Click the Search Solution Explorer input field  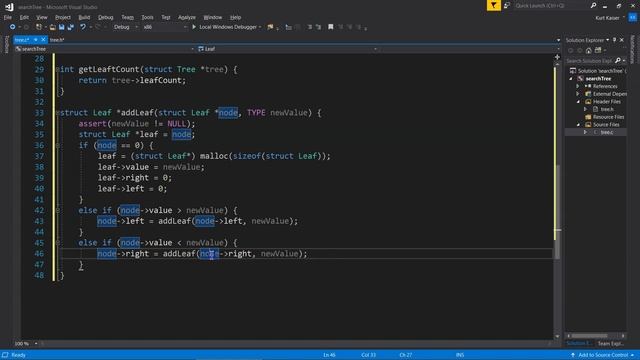tap(589, 61)
